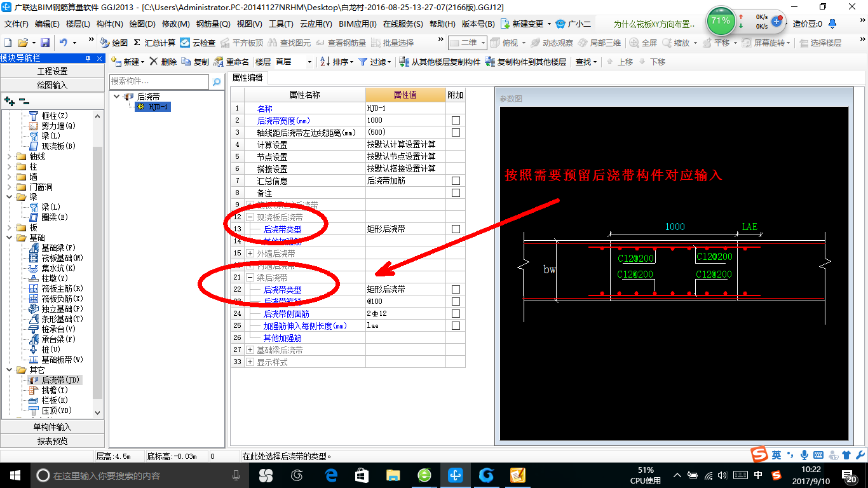The height and width of the screenshot is (488, 868).
Task: Expand row 15 外墙后浇带
Action: tap(250, 254)
